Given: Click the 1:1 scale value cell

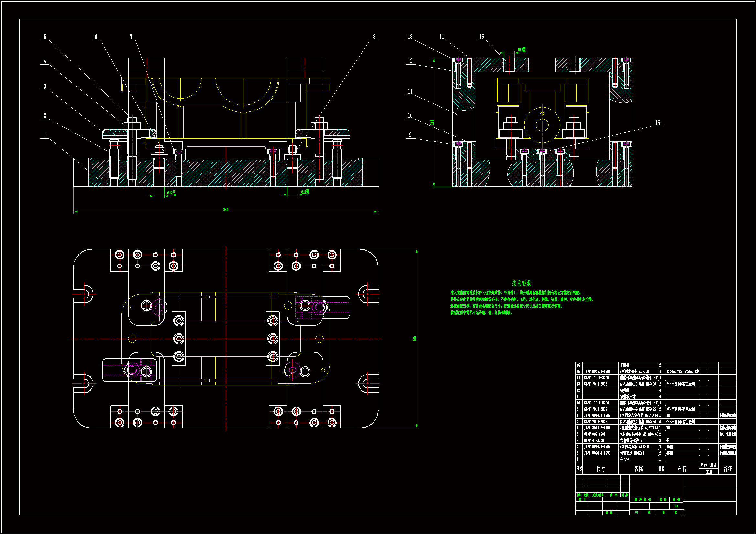Looking at the screenshot, I should pos(676,506).
